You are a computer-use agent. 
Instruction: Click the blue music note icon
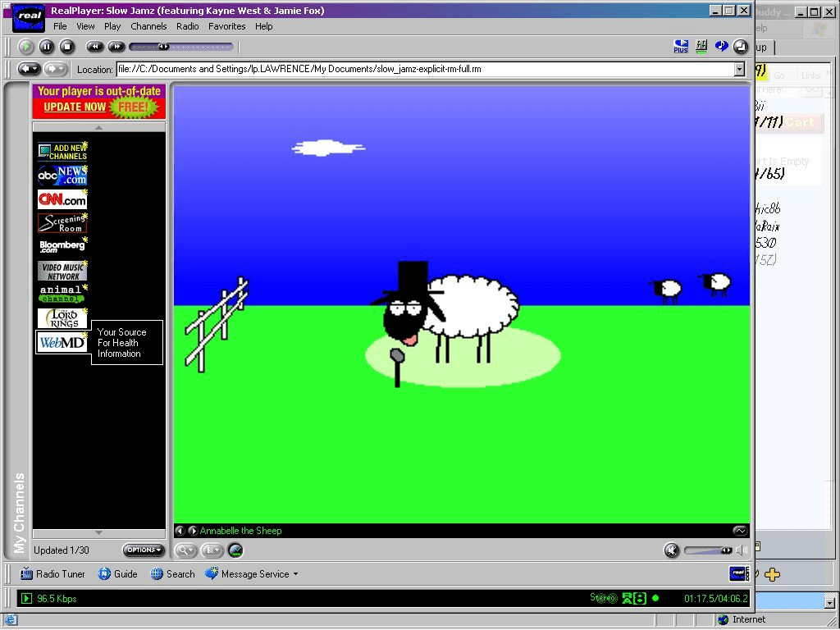[x=721, y=47]
